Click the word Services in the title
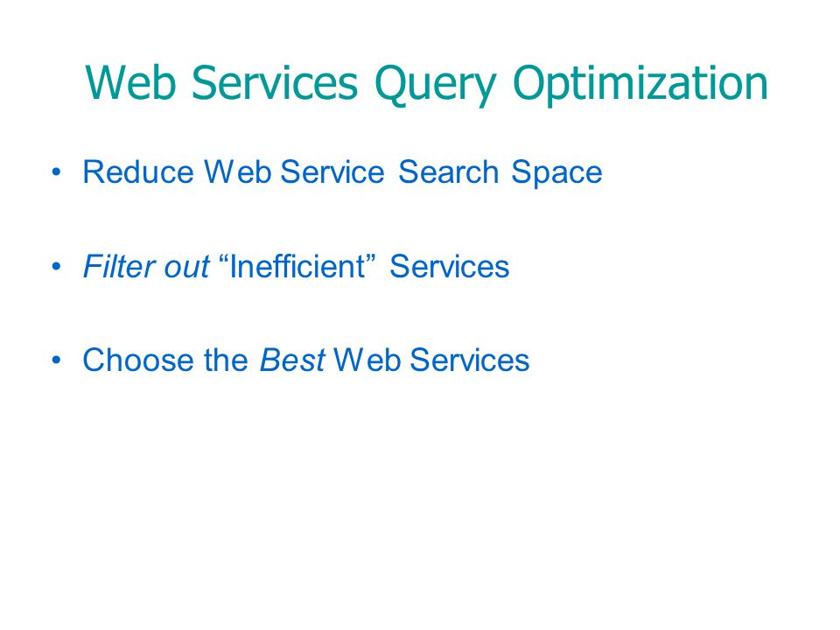This screenshot has width=840, height=630. (x=275, y=83)
